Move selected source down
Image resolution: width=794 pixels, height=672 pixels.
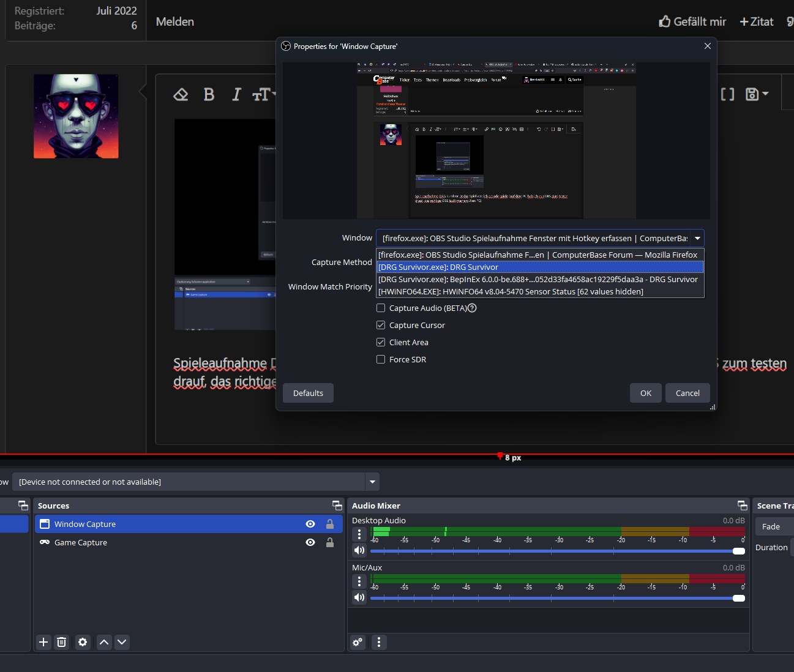point(122,642)
